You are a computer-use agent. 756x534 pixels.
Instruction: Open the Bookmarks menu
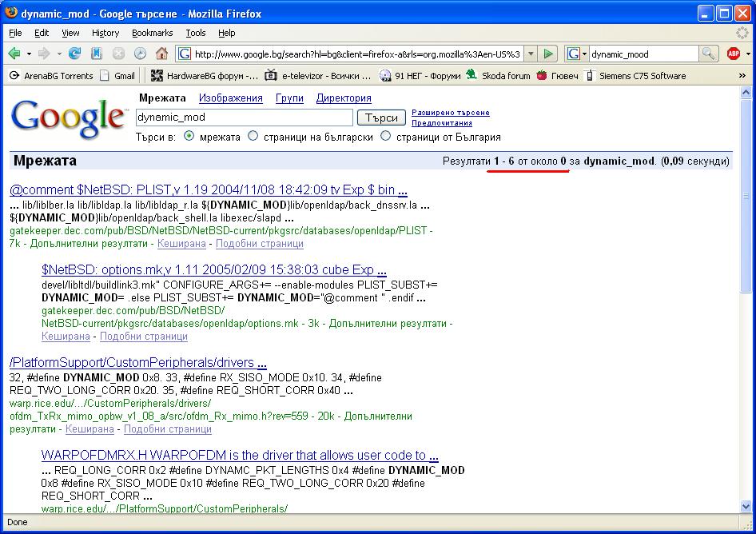tap(153, 33)
